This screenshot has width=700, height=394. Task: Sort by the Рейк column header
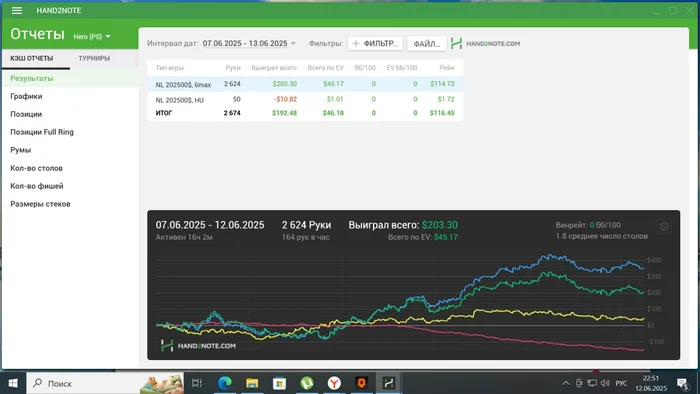tap(446, 68)
